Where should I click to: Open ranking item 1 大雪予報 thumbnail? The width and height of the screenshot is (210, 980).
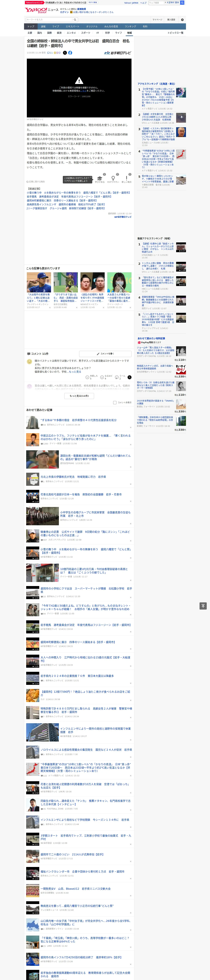(x=181, y=92)
